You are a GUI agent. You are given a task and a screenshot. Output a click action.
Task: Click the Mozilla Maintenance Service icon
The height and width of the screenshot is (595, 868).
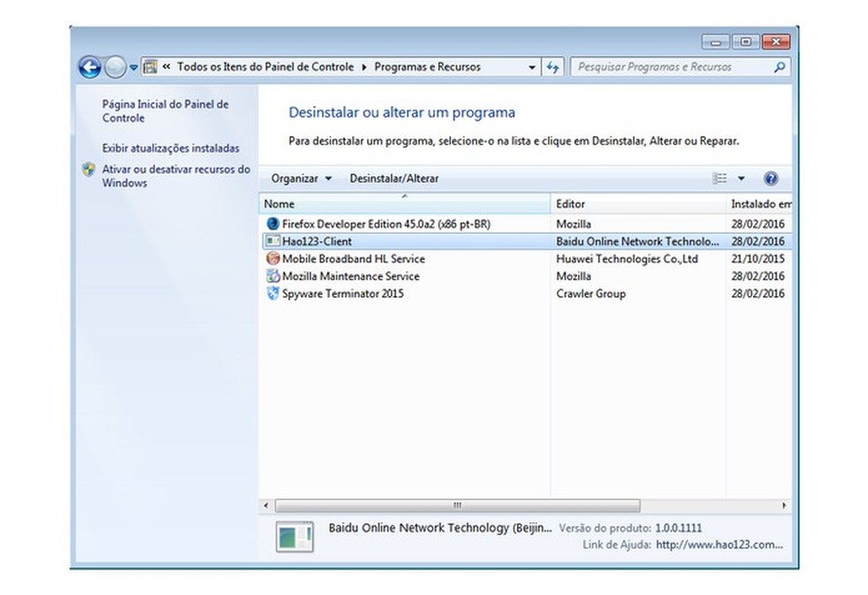pos(273,275)
